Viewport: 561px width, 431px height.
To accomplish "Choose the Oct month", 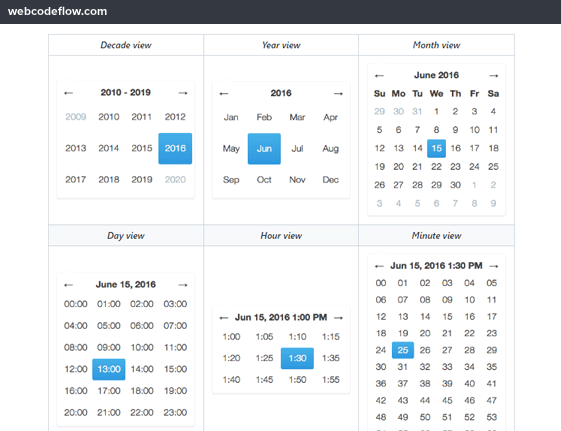I will point(264,180).
